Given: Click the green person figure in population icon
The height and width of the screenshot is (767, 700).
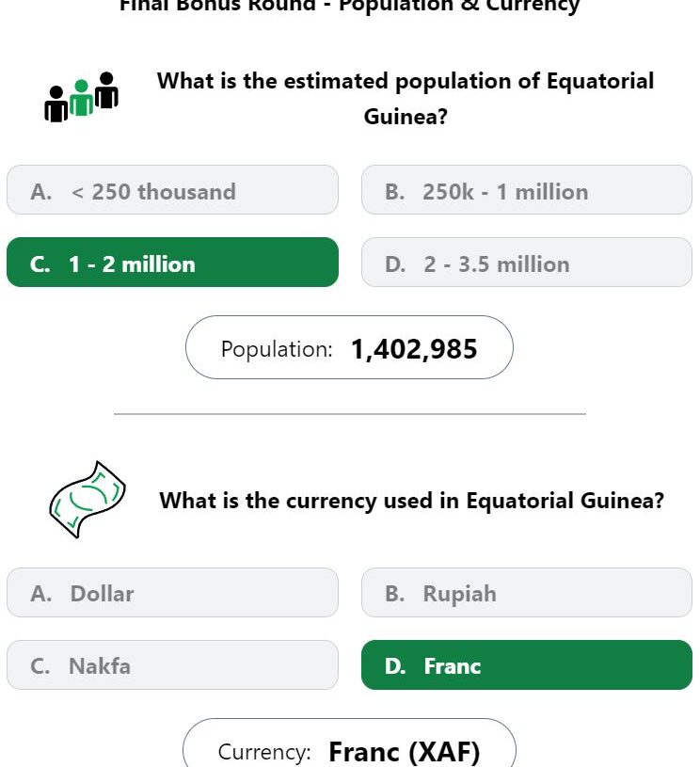Looking at the screenshot, I should pyautogui.click(x=81, y=97).
